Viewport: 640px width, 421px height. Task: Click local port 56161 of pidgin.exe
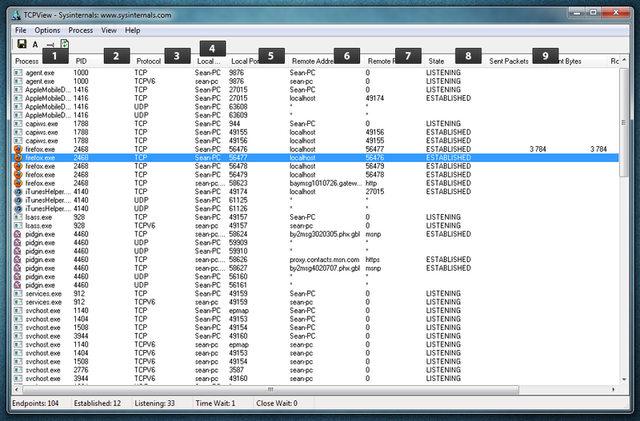(x=238, y=285)
